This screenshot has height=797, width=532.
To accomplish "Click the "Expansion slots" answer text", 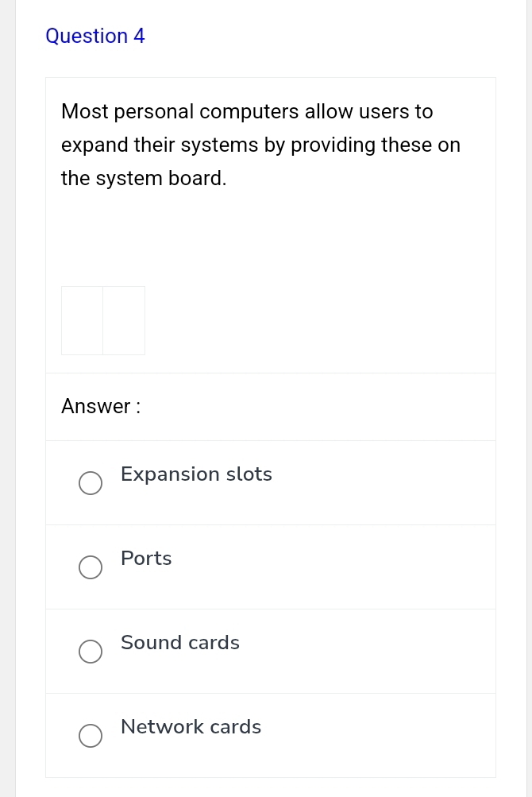I will click(196, 474).
